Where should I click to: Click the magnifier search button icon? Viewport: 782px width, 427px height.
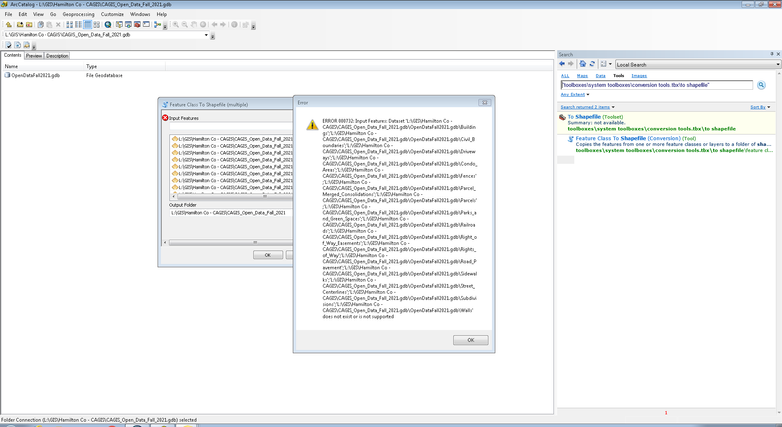tap(761, 85)
